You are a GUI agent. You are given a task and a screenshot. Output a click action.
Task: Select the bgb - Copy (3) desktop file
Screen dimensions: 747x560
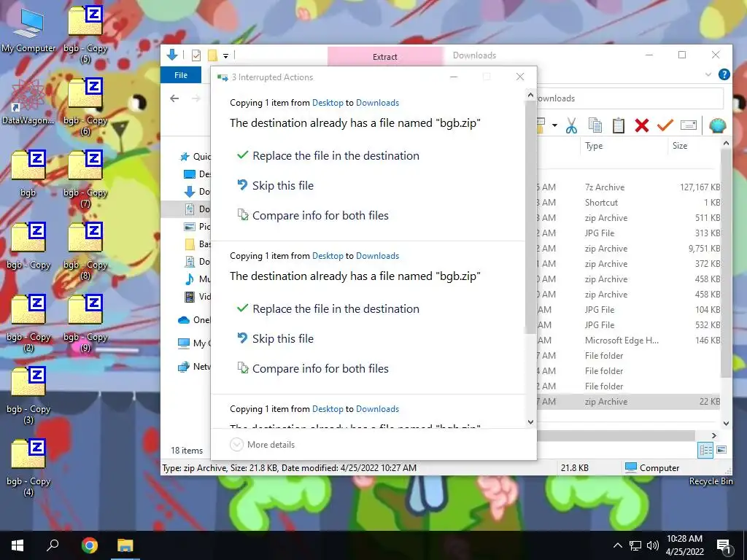(x=28, y=396)
